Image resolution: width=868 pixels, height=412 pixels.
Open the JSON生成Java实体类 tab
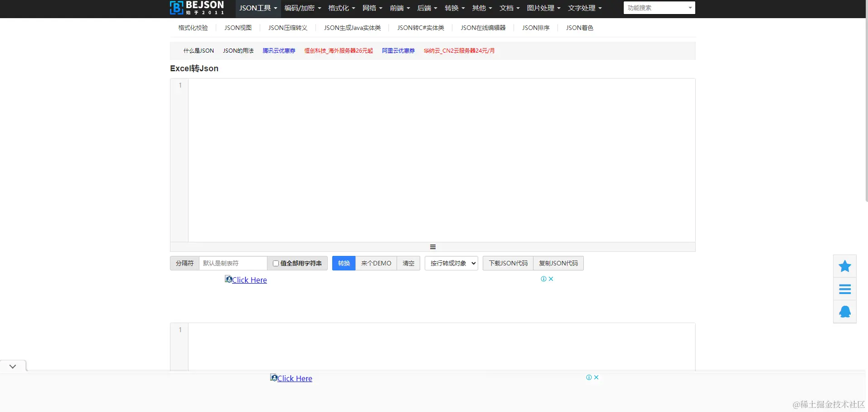(x=352, y=28)
